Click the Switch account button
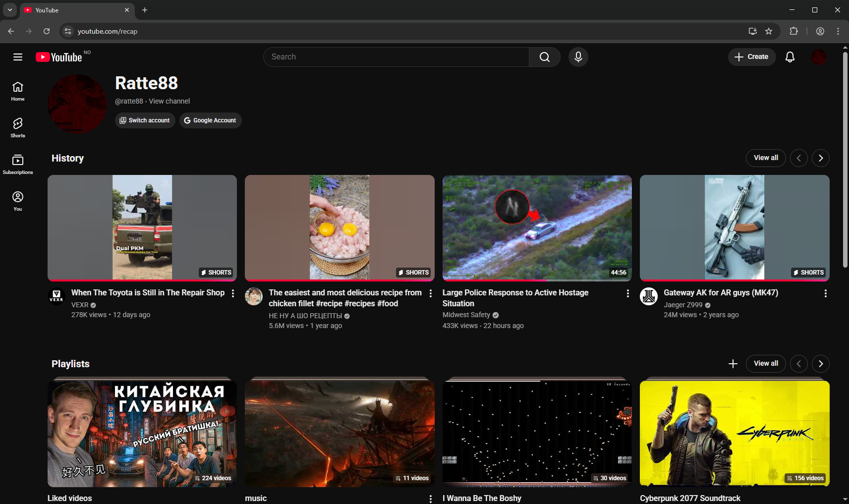 (145, 120)
